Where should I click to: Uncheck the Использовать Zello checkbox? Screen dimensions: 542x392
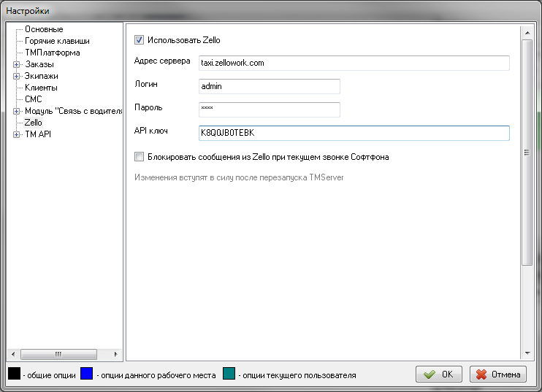[140, 41]
